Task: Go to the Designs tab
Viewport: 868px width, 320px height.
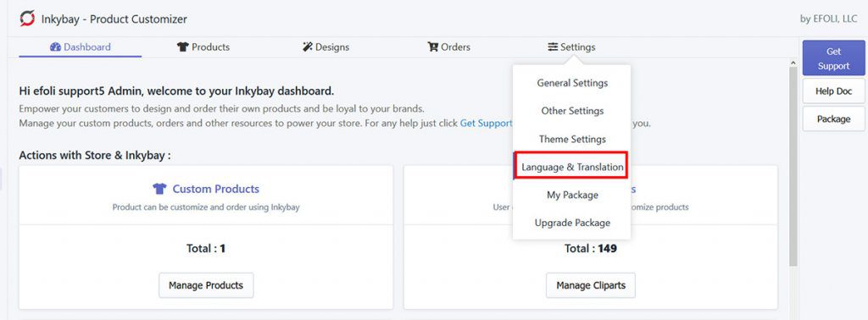Action: click(x=326, y=47)
